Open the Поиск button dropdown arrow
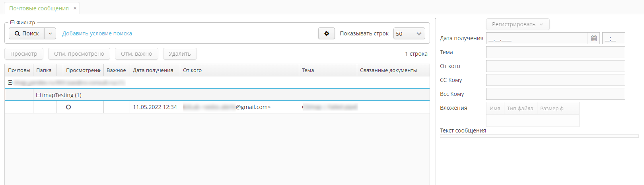The width and height of the screenshot is (644, 185). pyautogui.click(x=50, y=33)
